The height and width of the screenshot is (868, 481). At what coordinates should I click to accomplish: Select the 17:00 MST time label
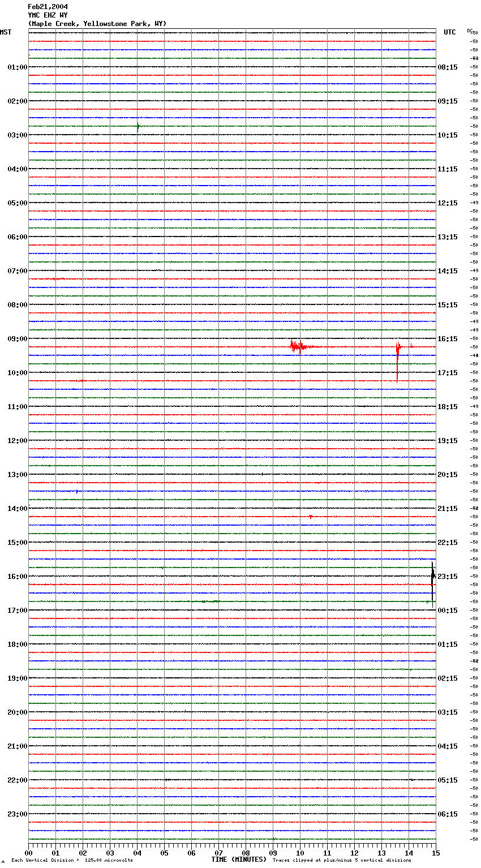(17, 611)
